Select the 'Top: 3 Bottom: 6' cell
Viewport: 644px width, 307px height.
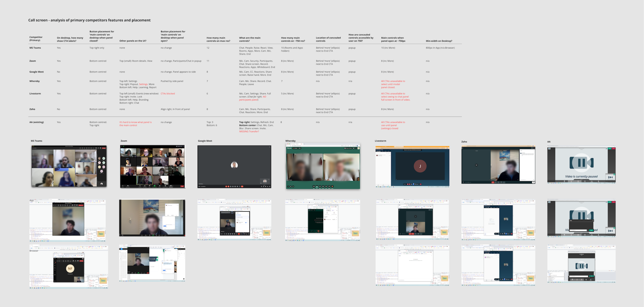pos(212,124)
